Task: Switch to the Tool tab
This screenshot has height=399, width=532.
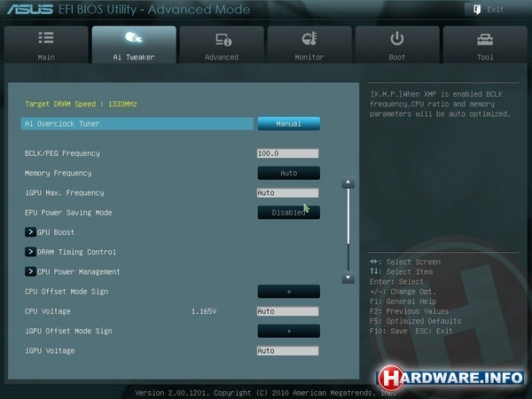Action: click(485, 44)
